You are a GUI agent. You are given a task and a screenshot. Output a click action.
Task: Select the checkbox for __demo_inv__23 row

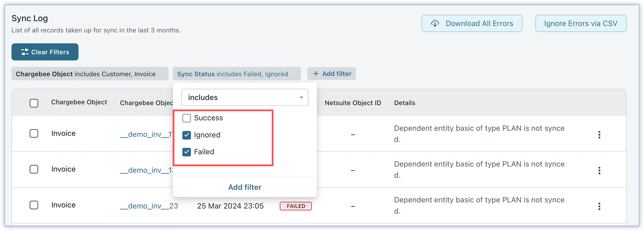pyautogui.click(x=34, y=205)
